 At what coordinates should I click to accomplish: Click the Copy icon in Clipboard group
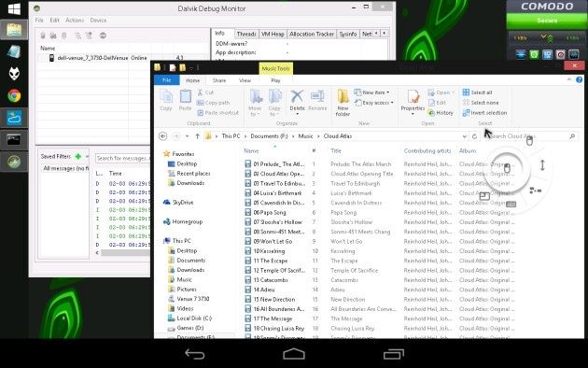166,100
